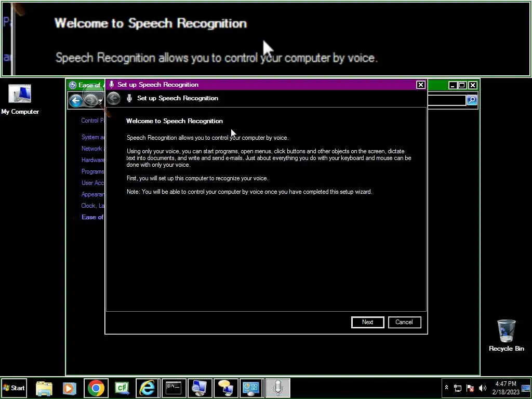The width and height of the screenshot is (532, 399).
Task: Click the microphone icon in the purple title bar
Action: 112,85
